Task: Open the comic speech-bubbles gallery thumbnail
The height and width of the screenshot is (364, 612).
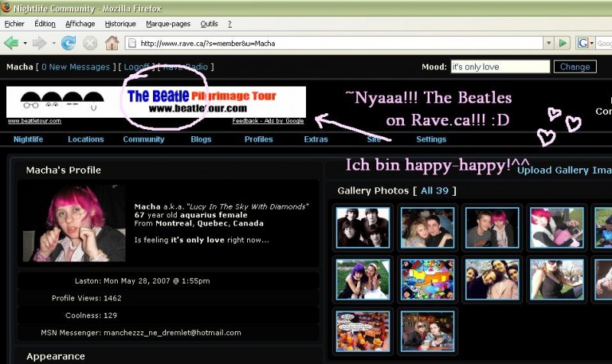Action: pos(363,331)
